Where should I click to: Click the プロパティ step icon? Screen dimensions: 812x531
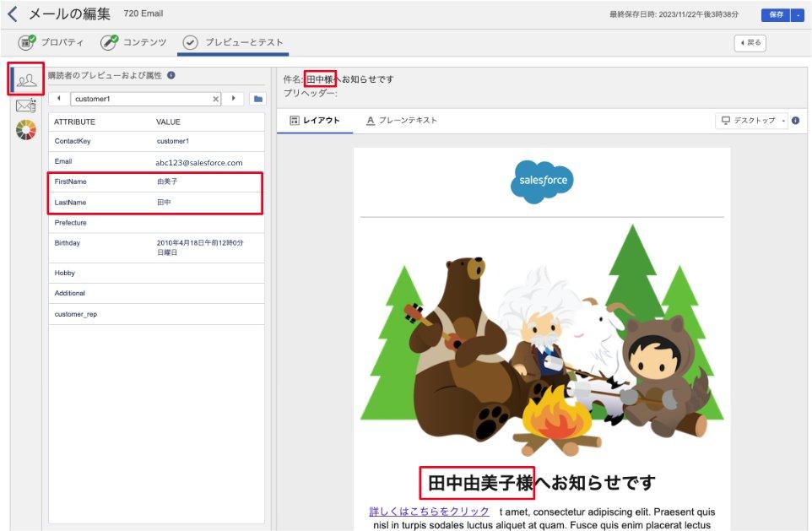tap(26, 42)
